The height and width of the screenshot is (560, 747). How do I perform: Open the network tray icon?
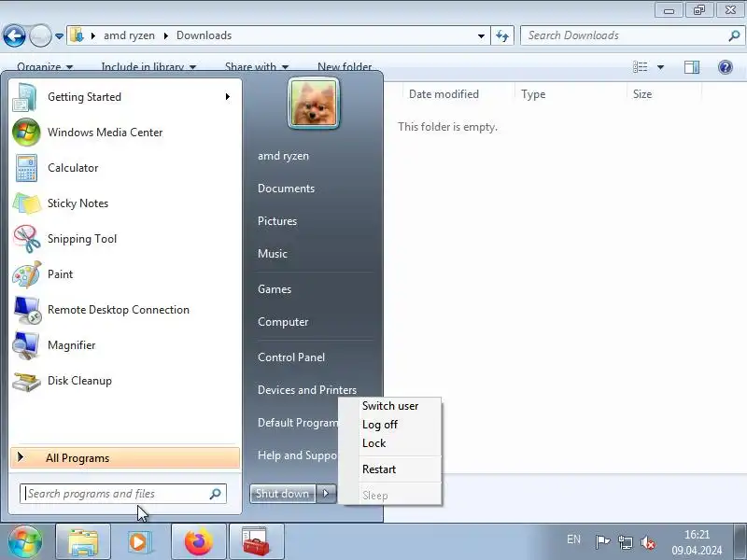[625, 542]
